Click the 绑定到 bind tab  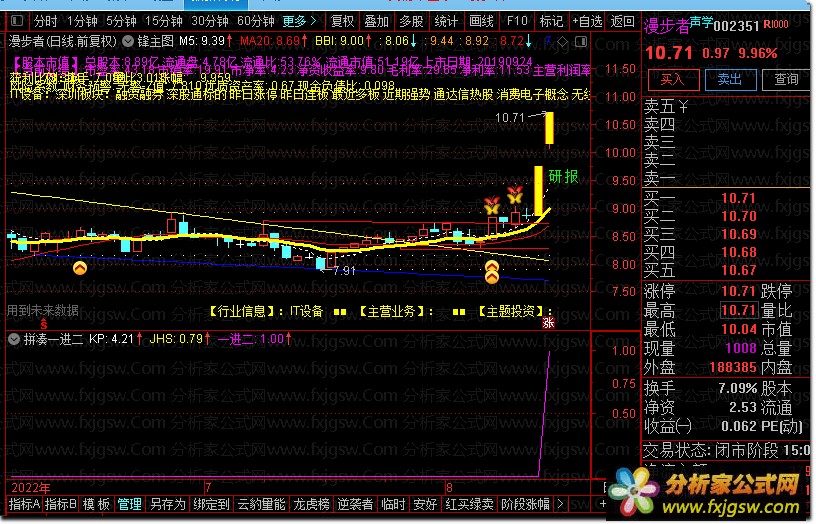(211, 505)
